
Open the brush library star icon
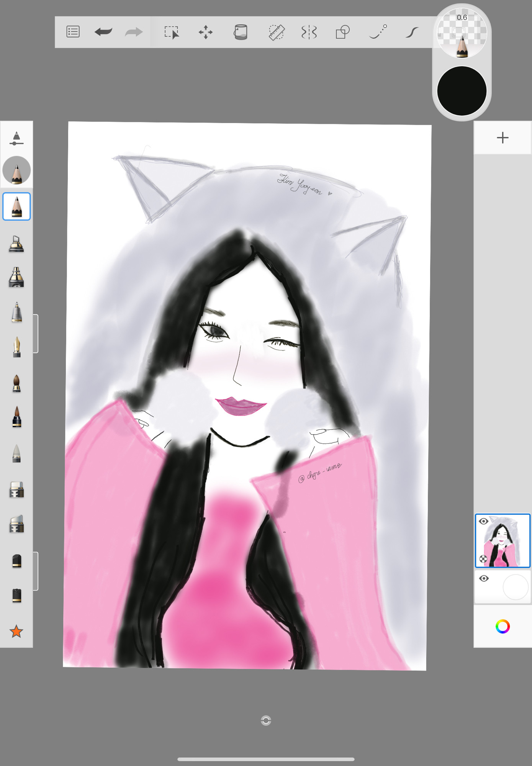coord(16,631)
